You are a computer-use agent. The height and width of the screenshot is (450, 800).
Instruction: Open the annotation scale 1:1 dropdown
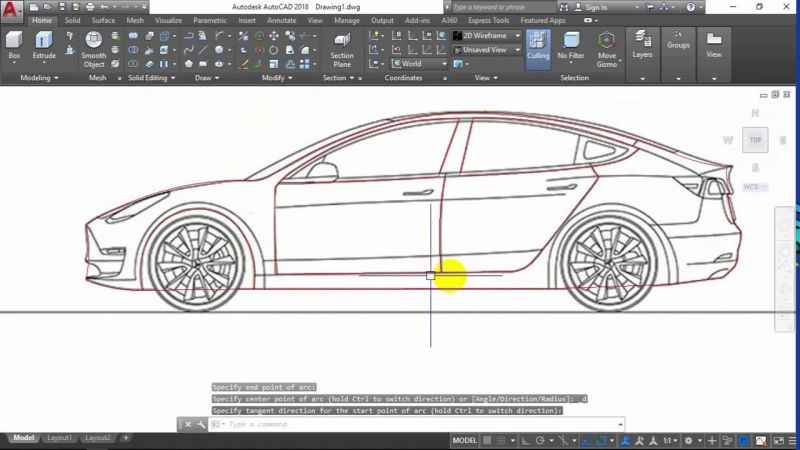[x=670, y=440]
